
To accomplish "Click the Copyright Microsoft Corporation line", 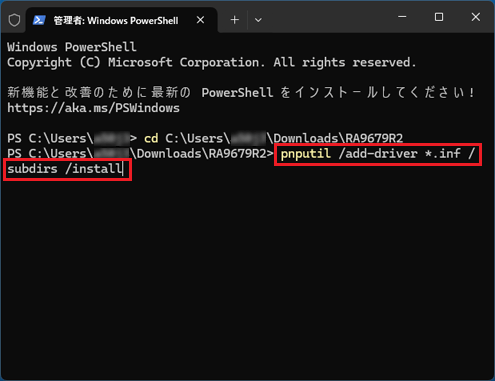I will pyautogui.click(x=212, y=62).
